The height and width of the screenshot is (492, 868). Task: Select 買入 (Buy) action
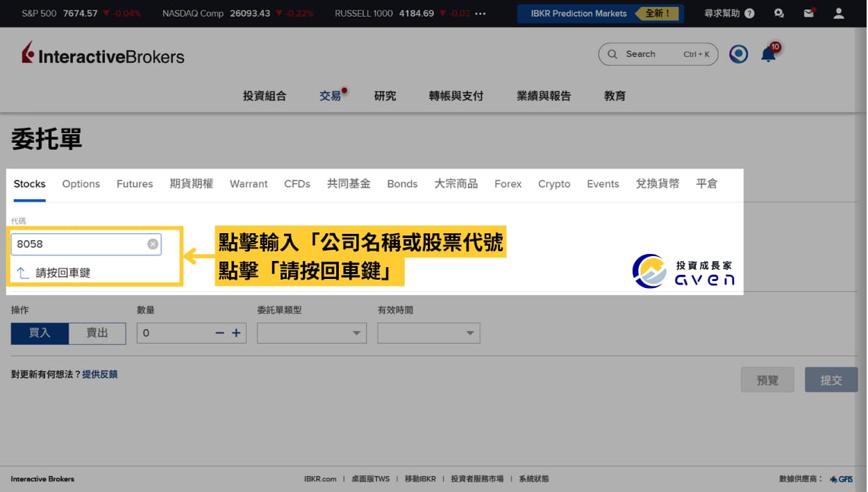click(40, 333)
